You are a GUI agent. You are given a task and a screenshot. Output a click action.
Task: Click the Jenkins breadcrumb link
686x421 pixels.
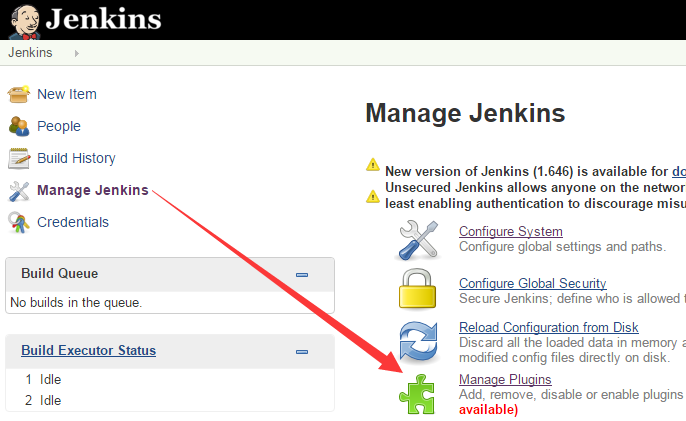point(30,53)
